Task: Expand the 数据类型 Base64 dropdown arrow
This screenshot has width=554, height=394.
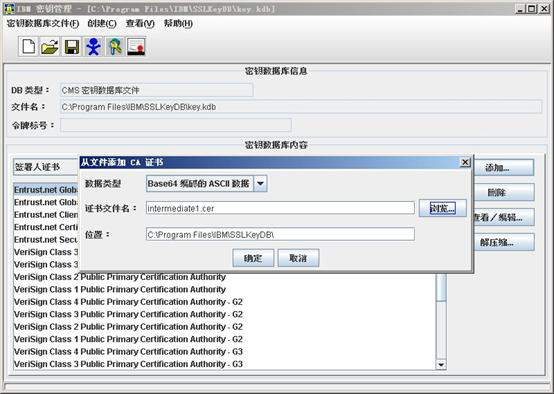Action: pos(260,184)
